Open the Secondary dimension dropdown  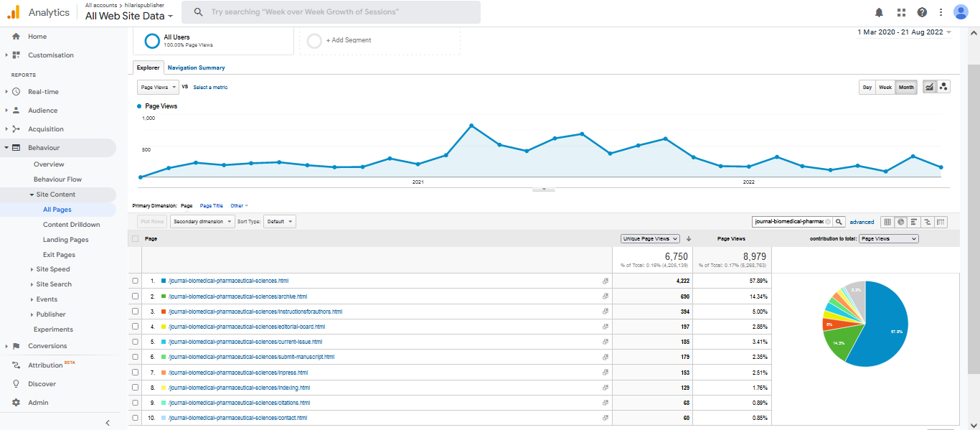[x=202, y=222]
